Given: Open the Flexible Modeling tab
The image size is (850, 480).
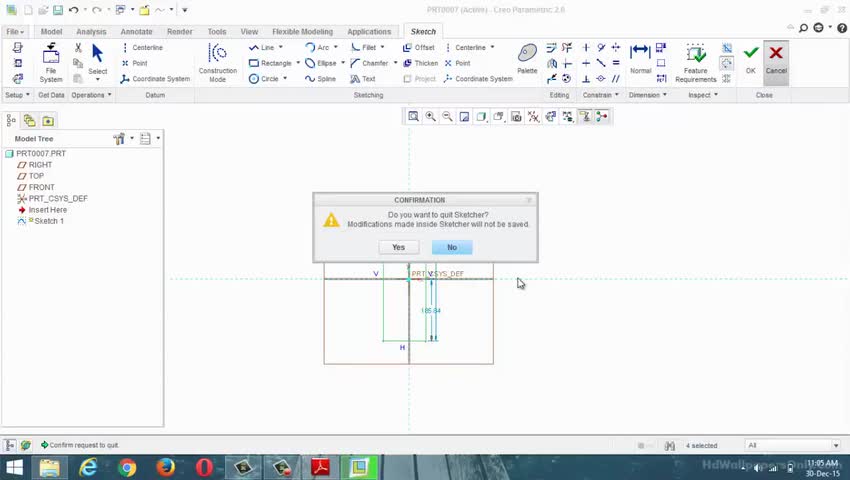Looking at the screenshot, I should (302, 31).
